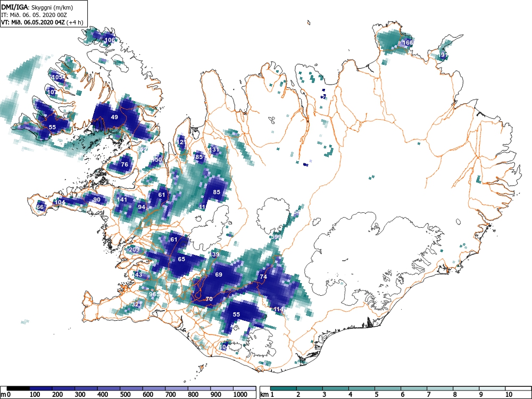Pick the legend swatch between 500 and 600 m
The height and width of the screenshot is (399, 532).
tap(131, 388)
